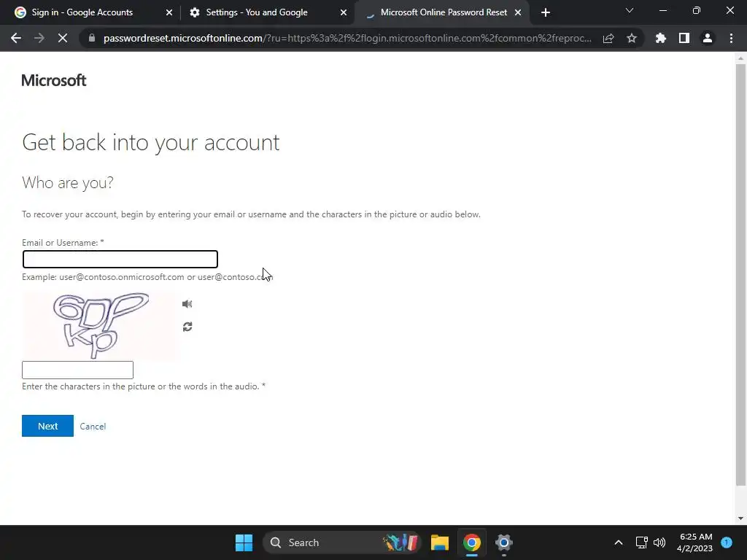
Task: Open Settings gear in the taskbar
Action: point(503,542)
